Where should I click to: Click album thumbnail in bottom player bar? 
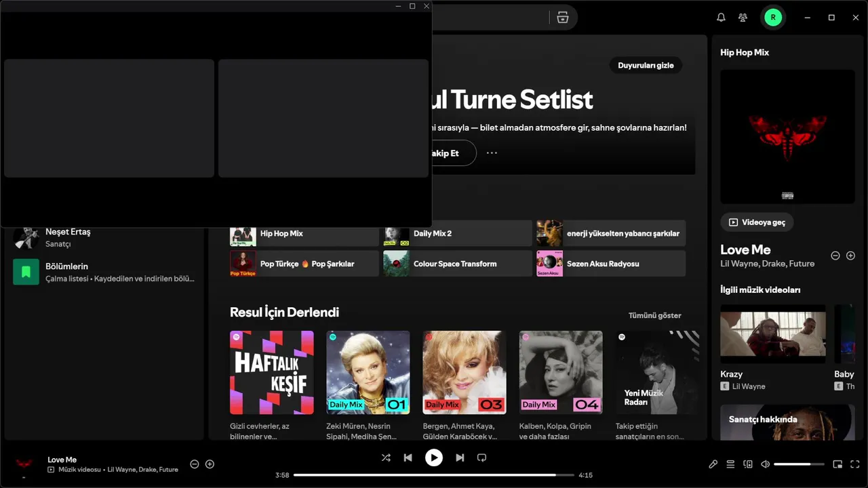(24, 464)
